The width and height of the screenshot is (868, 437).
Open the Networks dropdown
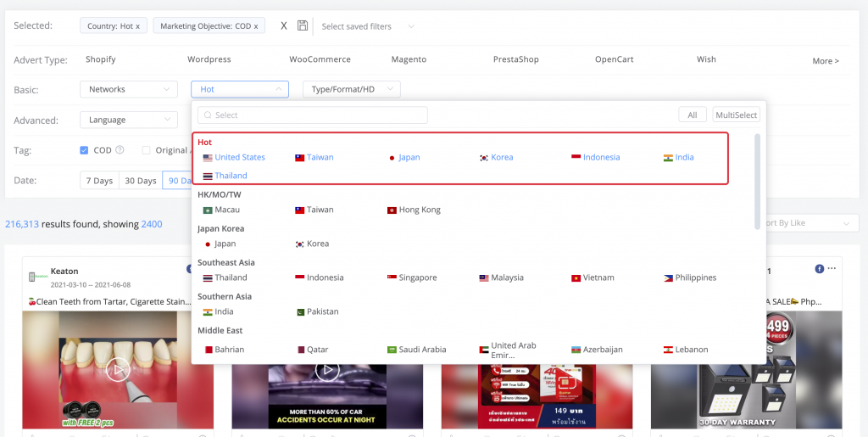coord(129,89)
